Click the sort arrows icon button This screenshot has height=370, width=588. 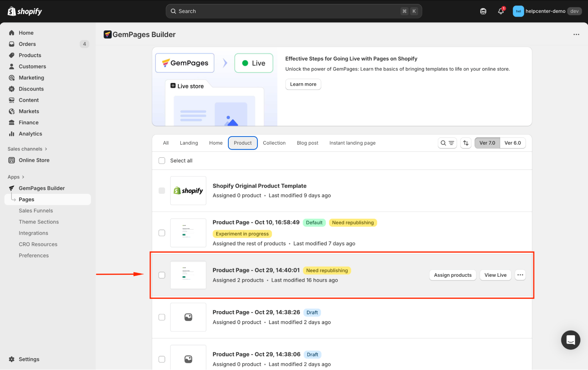pos(466,143)
